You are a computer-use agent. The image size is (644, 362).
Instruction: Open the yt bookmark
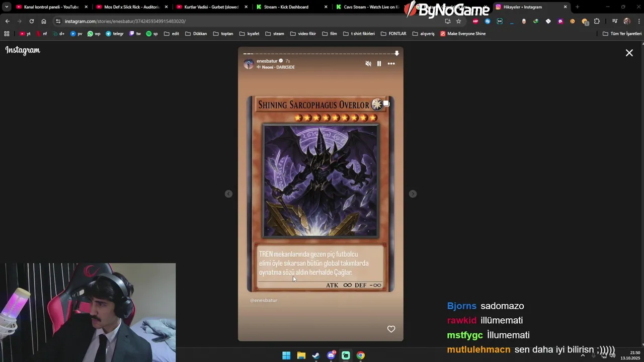click(25, 34)
